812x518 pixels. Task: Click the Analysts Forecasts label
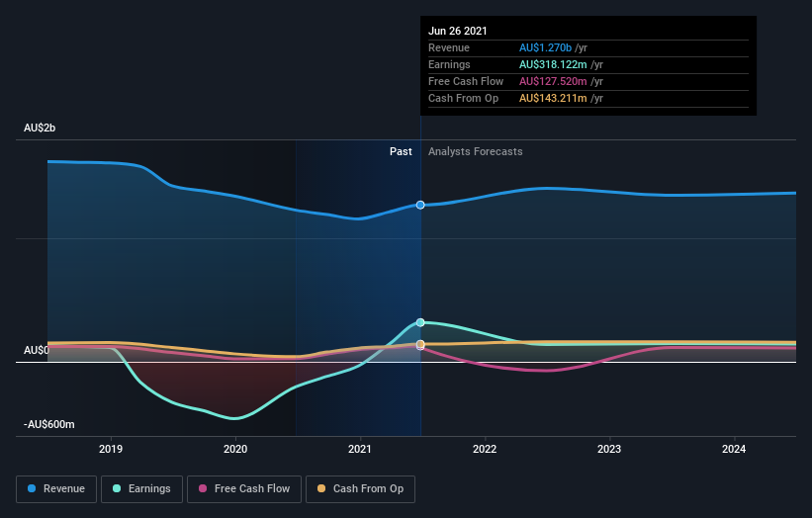tap(476, 151)
